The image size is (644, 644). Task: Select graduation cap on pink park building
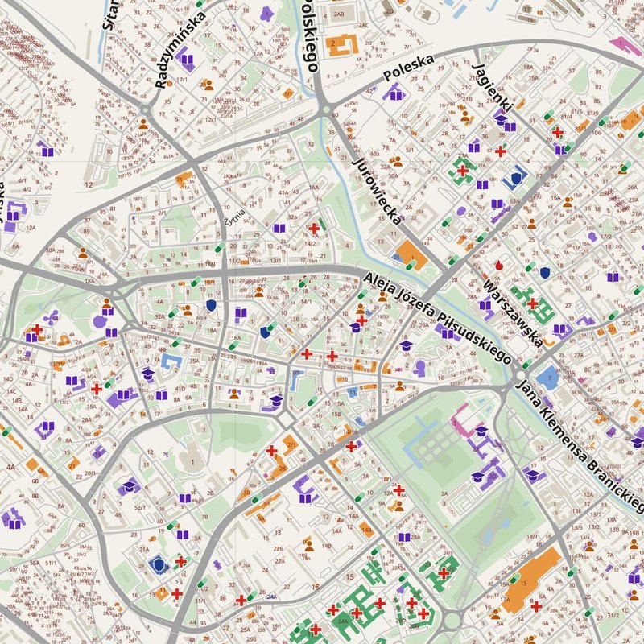481,430
